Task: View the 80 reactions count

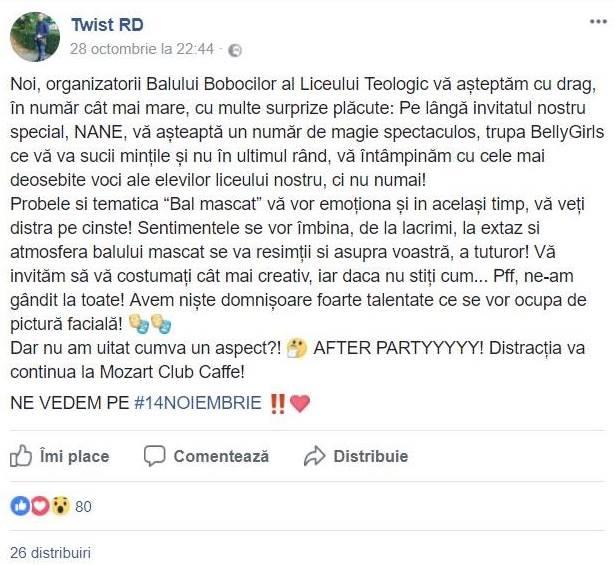Action: 83,506
